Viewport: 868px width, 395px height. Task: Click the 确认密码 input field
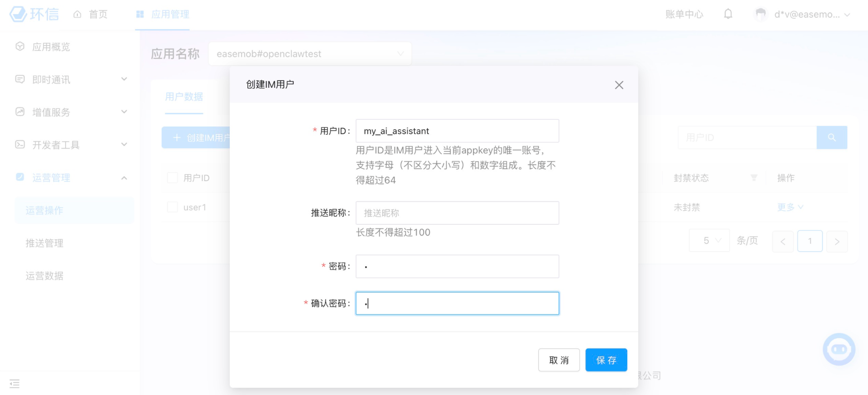click(457, 303)
